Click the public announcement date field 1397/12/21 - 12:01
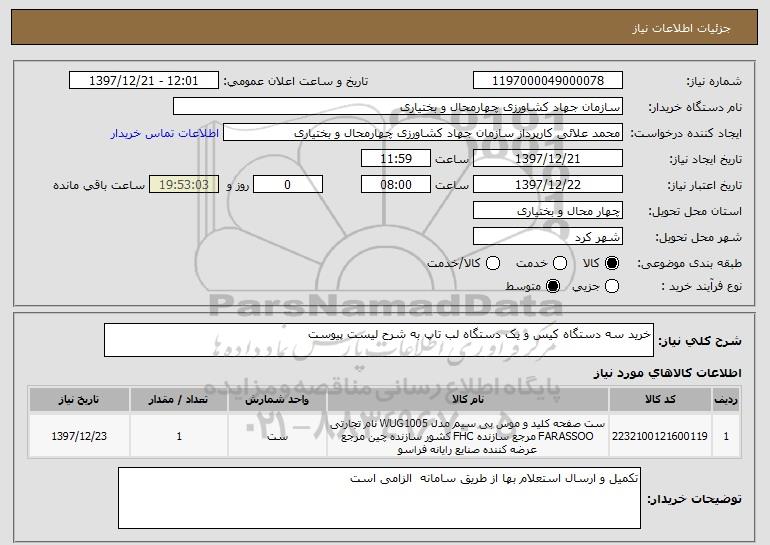Image resolution: width=770 pixels, height=545 pixels. coord(144,81)
